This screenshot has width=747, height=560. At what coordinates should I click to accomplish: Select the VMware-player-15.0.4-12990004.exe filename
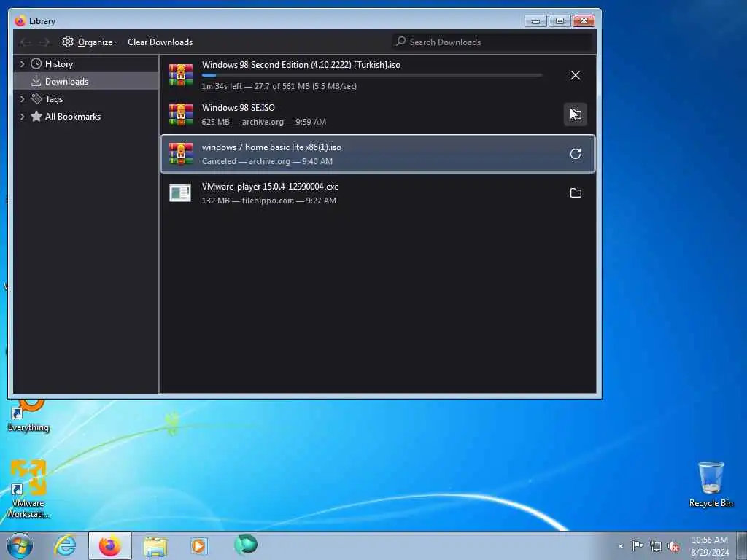click(270, 187)
